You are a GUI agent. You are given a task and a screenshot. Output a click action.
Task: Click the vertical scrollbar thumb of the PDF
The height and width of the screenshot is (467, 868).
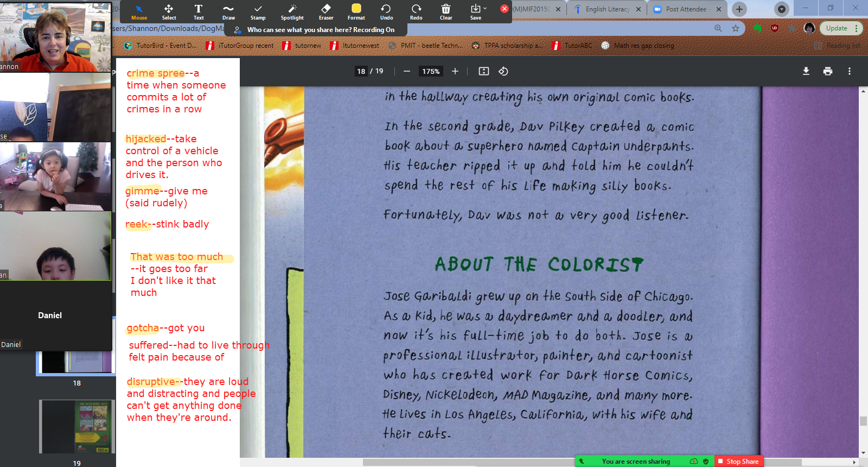[x=863, y=421]
